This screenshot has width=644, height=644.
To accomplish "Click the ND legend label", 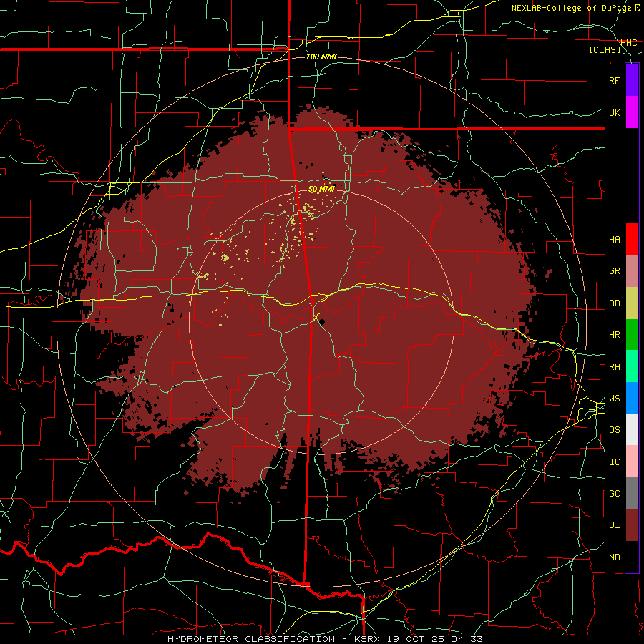I will click(x=614, y=557).
